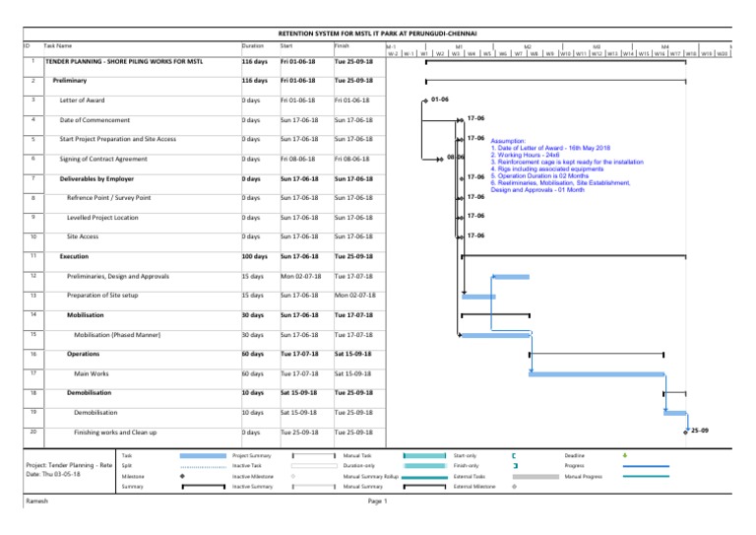Click the Page 1 footer label
This screenshot has height=535, width=756.
[378, 502]
